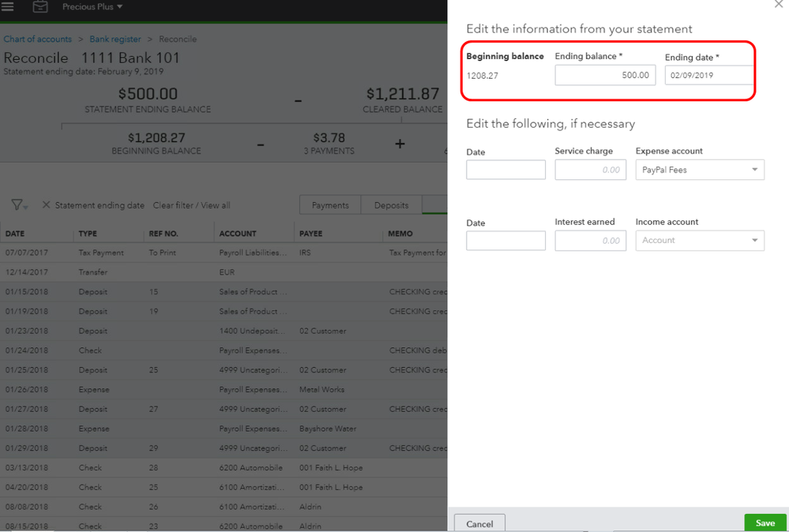The image size is (789, 532).
Task: Sort by the PAYEE column header
Action: click(x=311, y=234)
